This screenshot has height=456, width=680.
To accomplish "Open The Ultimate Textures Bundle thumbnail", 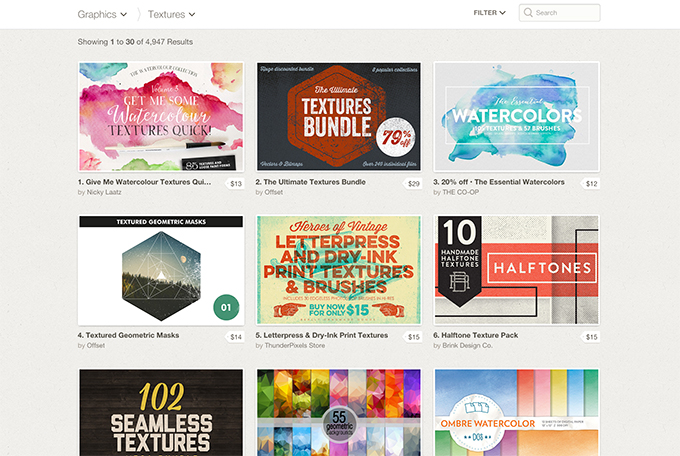I will click(x=339, y=117).
